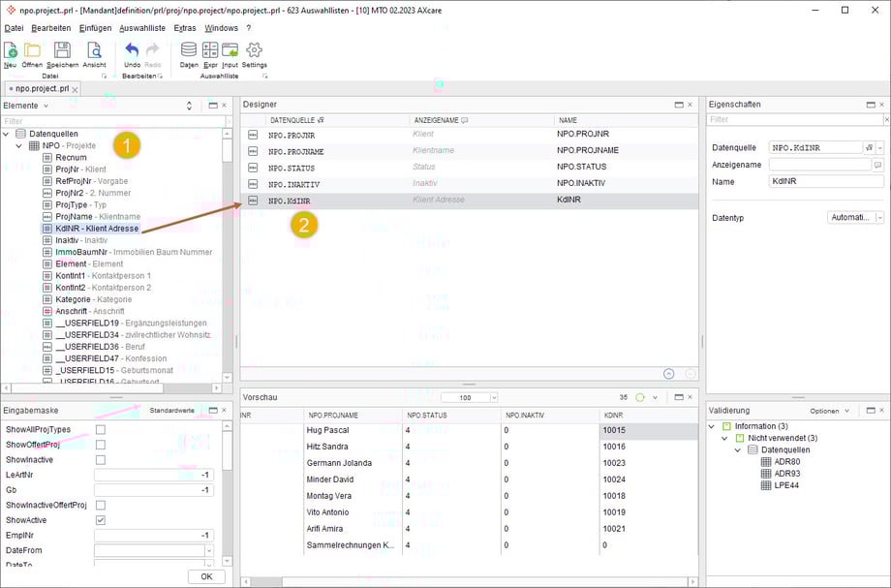The image size is (891, 588).
Task: Close the Elemente panel
Action: coord(224,105)
